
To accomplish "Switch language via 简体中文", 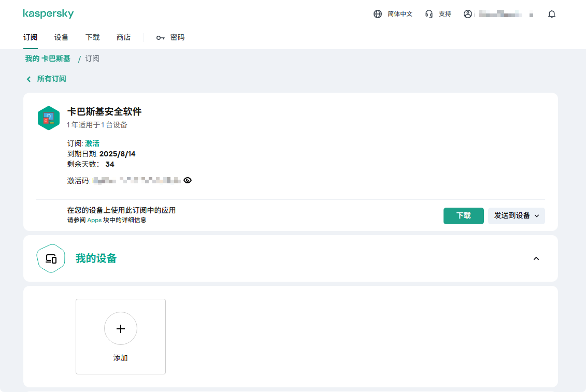I will tap(400, 14).
